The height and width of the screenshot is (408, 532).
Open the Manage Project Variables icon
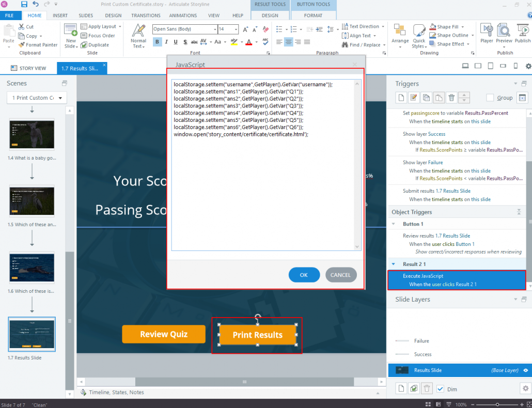[x=522, y=97]
